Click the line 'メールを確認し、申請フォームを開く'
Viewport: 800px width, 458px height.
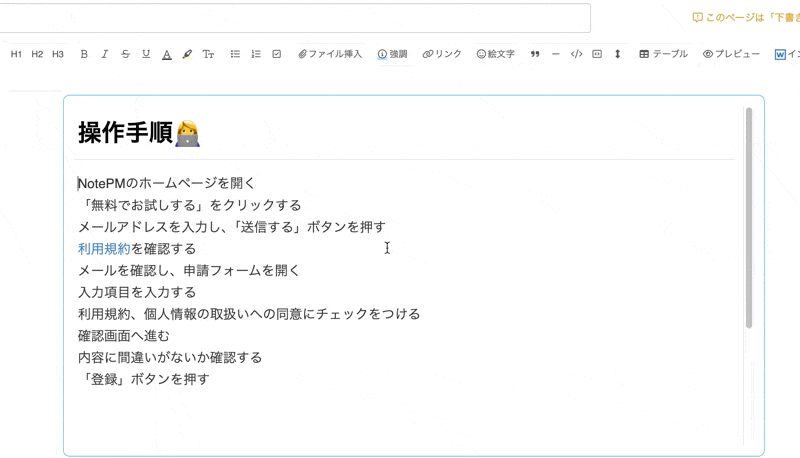[x=189, y=271]
